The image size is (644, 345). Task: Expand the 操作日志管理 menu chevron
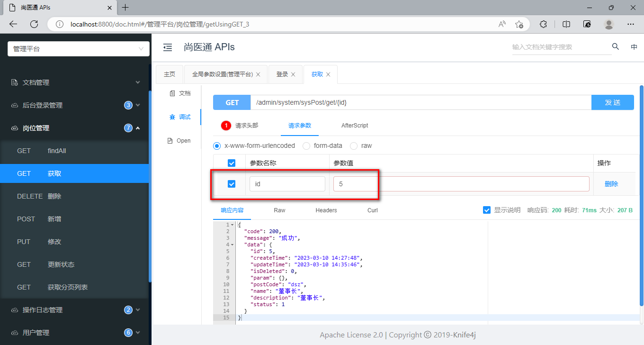pos(138,310)
